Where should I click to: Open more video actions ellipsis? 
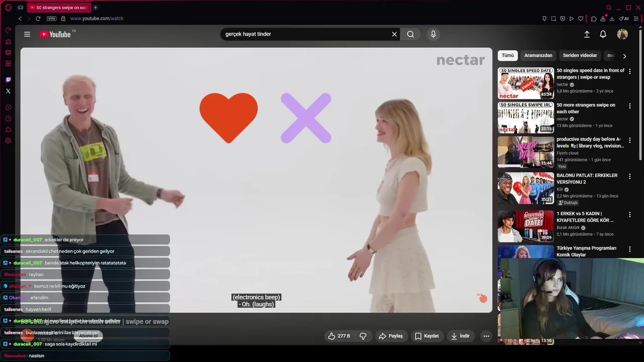click(486, 336)
